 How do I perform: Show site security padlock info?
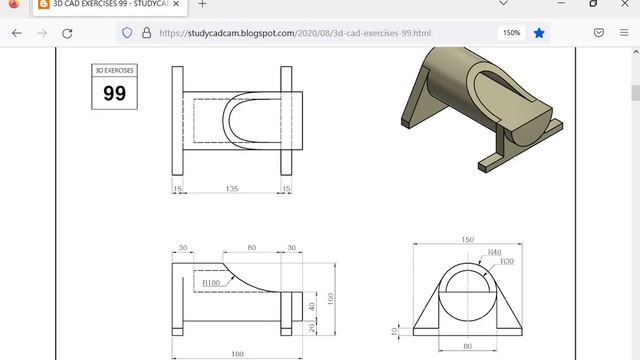pos(147,33)
